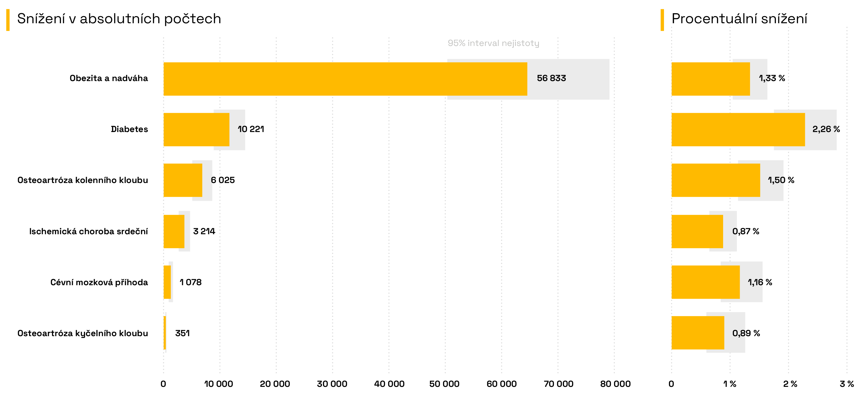Click the 0,89 % value label
This screenshot has height=399, width=868.
[x=746, y=333]
